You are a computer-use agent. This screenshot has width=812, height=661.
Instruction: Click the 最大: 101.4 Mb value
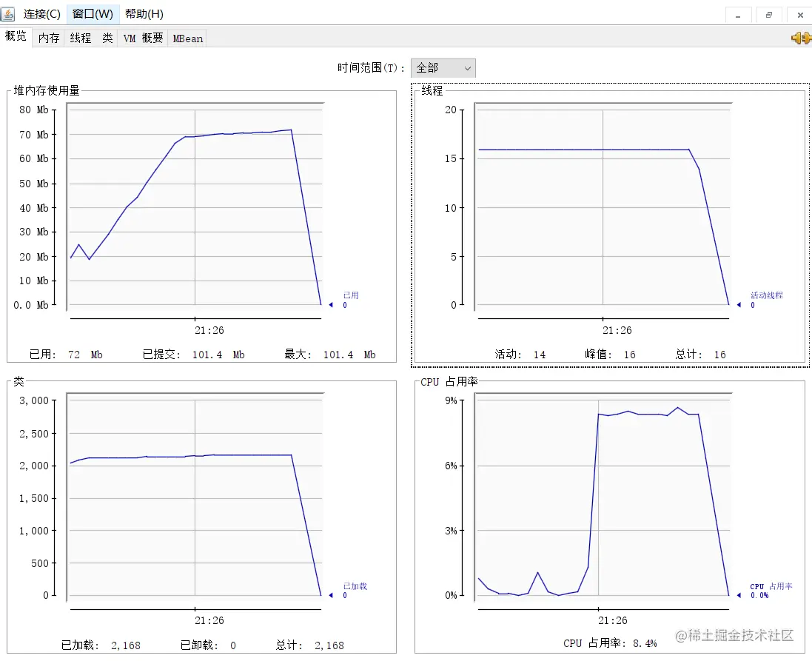pos(330,355)
